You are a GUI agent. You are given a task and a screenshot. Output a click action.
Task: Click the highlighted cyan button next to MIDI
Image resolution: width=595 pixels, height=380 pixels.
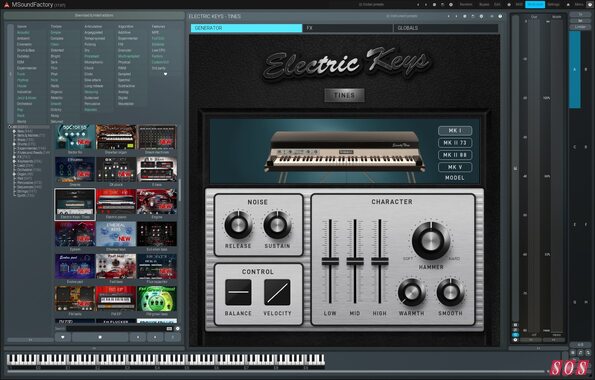click(535, 5)
